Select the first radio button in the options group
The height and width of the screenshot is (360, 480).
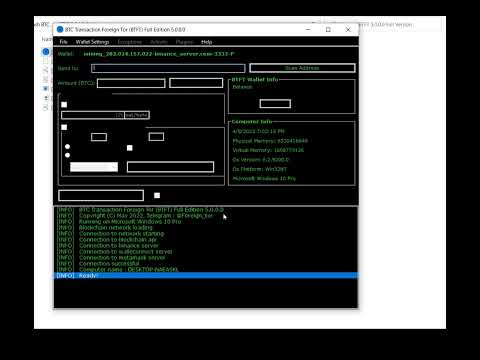[67, 146]
